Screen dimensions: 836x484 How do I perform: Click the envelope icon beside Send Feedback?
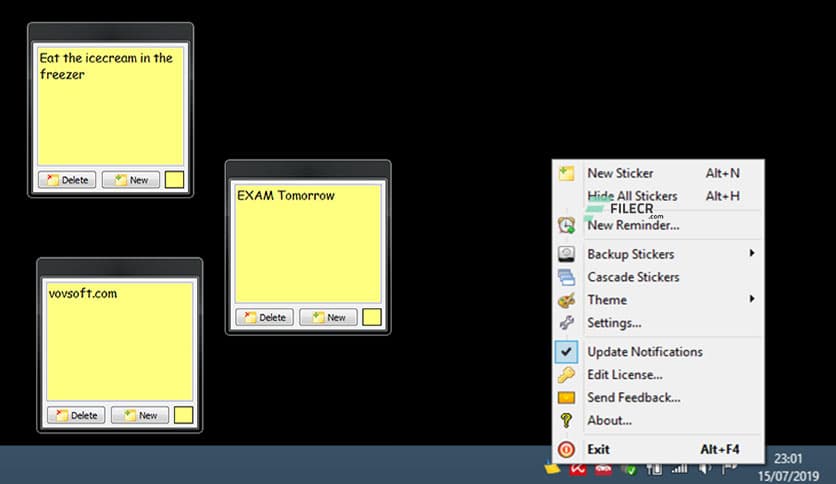566,398
